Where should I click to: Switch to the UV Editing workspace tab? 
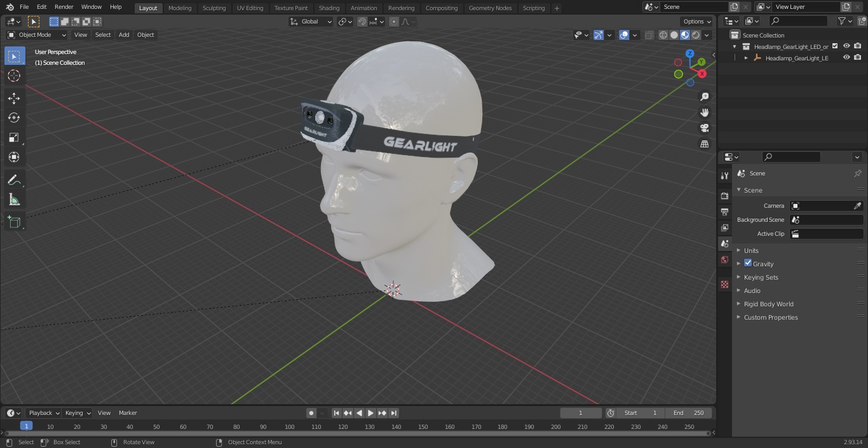(250, 8)
